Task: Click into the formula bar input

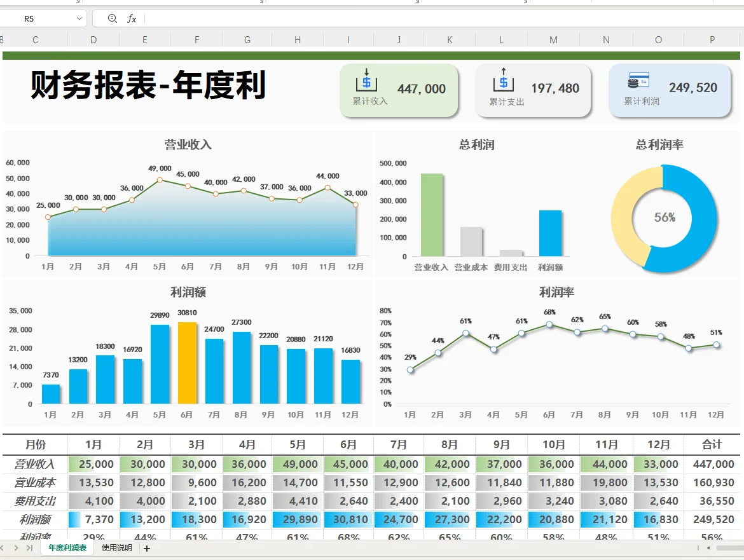Action: click(x=444, y=18)
